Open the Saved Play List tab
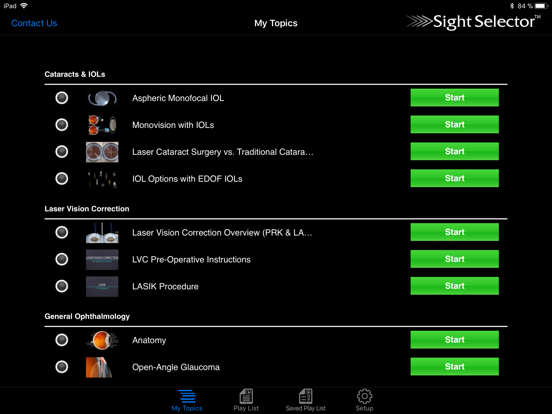The height and width of the screenshot is (414, 552). click(x=306, y=400)
